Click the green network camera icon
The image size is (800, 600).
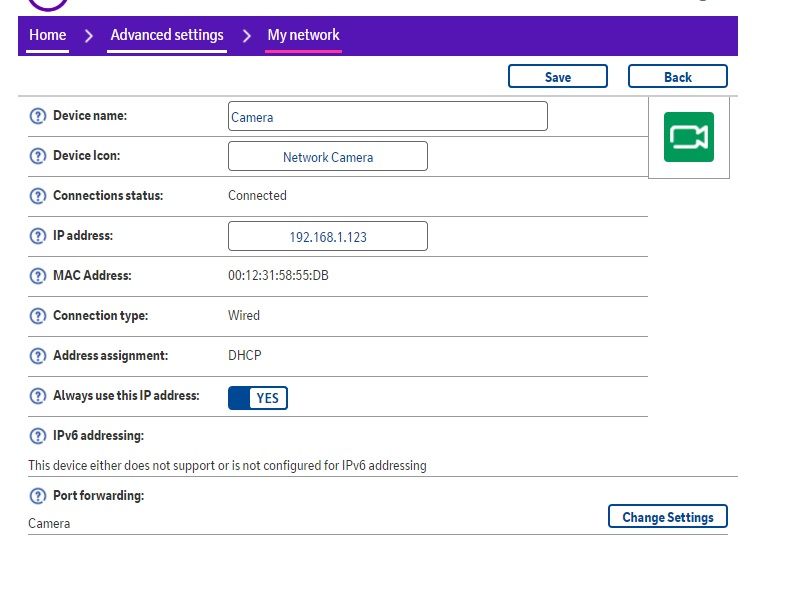point(688,137)
